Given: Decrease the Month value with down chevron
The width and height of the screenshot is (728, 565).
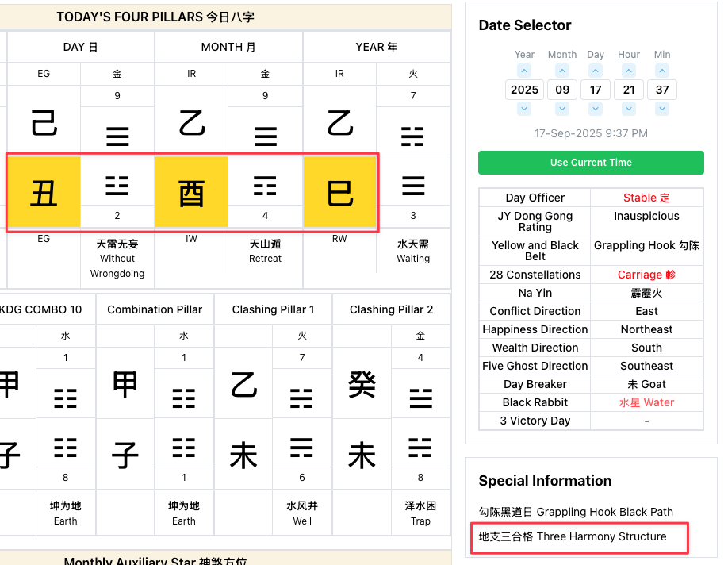Looking at the screenshot, I should point(562,109).
